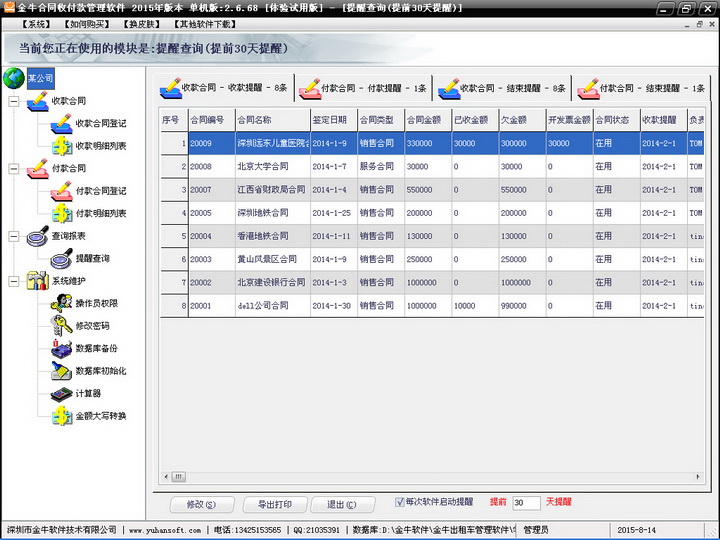Click the inner restore button of the child window
Image resolution: width=720 pixels, height=540 pixels.
pos(699,24)
